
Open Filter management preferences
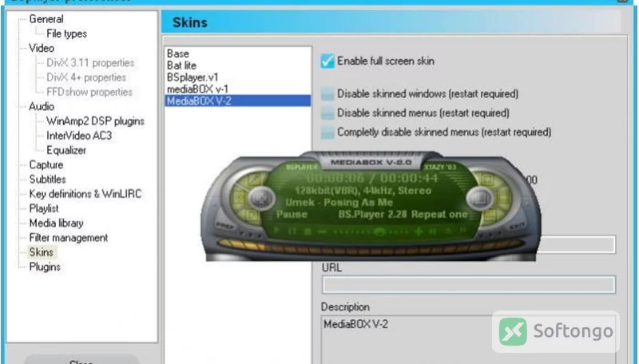(69, 238)
